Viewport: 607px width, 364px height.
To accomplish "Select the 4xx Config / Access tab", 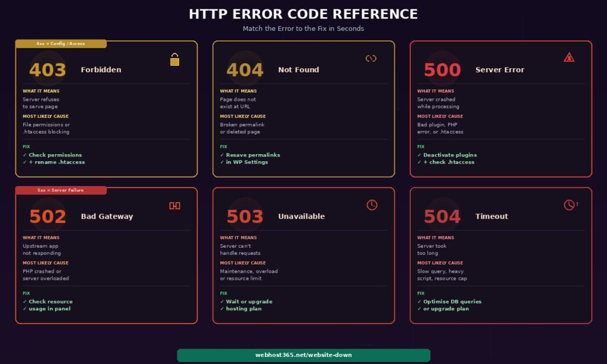I will click(60, 43).
